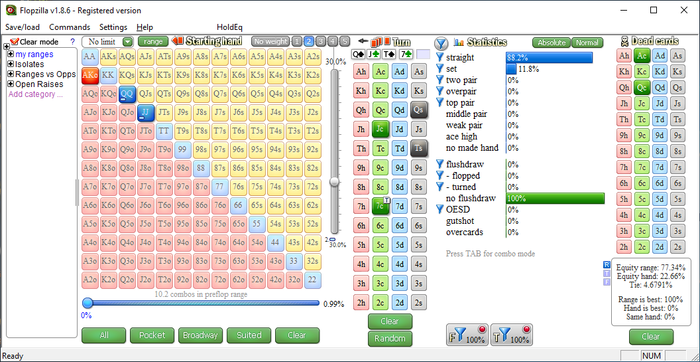Click the back arrow icon beside Turn
The image size is (700, 362).
point(363,42)
